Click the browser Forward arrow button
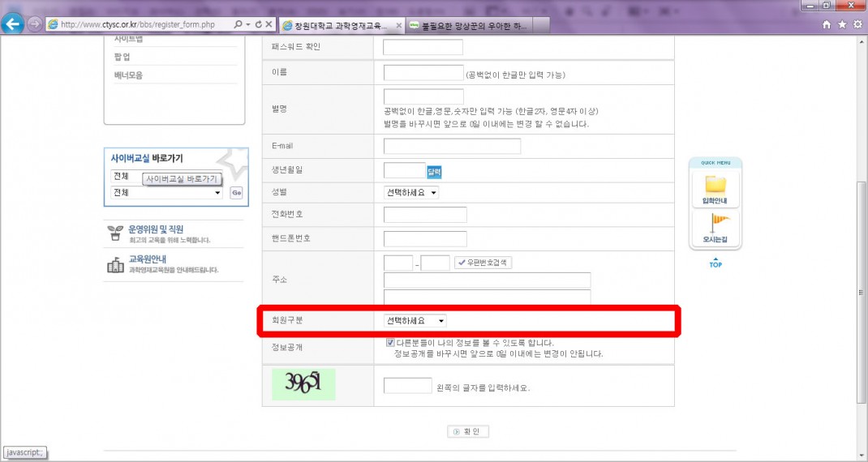The image size is (868, 462). 35,24
